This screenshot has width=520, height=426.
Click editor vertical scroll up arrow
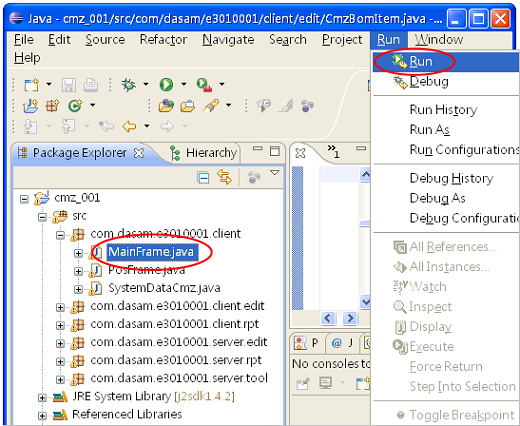[365, 174]
